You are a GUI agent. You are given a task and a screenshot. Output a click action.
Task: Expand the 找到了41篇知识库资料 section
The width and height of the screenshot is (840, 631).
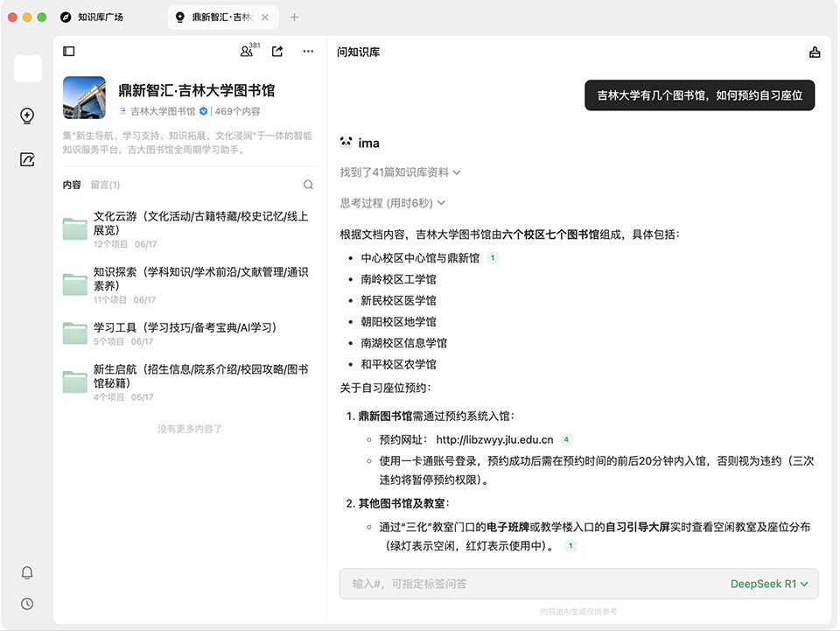tap(400, 172)
